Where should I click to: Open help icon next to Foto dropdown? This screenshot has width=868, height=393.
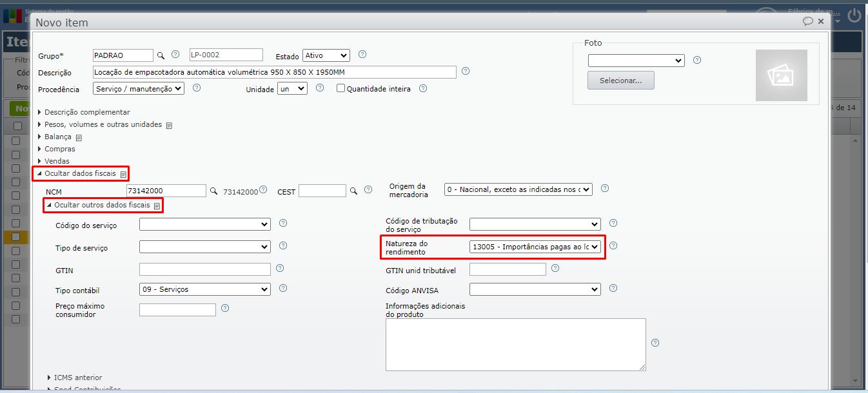click(x=697, y=60)
